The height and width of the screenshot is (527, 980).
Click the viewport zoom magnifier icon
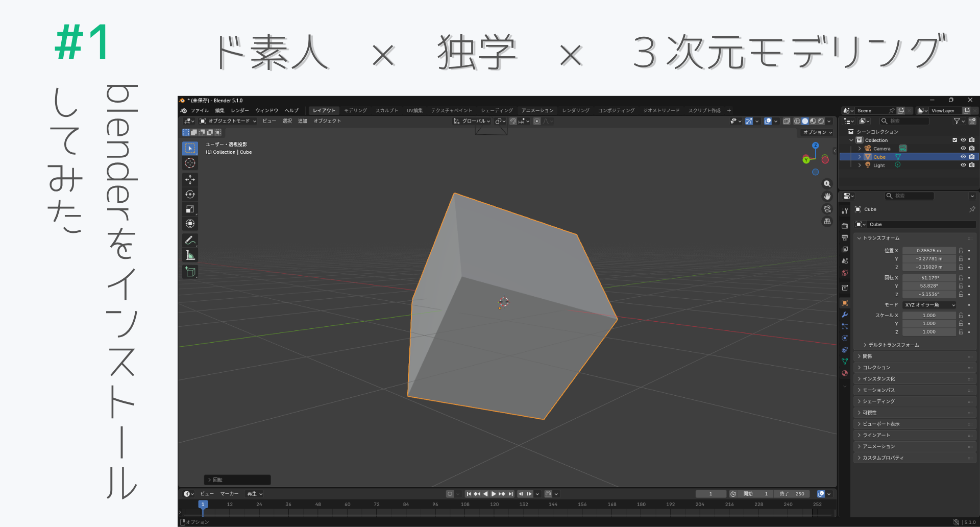[827, 184]
